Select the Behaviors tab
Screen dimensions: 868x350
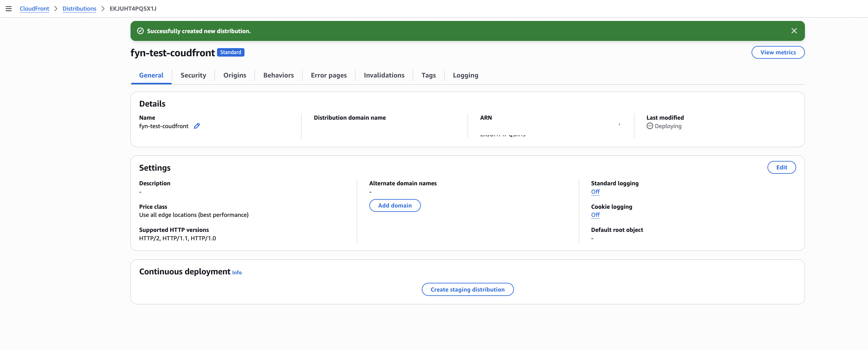pyautogui.click(x=278, y=75)
